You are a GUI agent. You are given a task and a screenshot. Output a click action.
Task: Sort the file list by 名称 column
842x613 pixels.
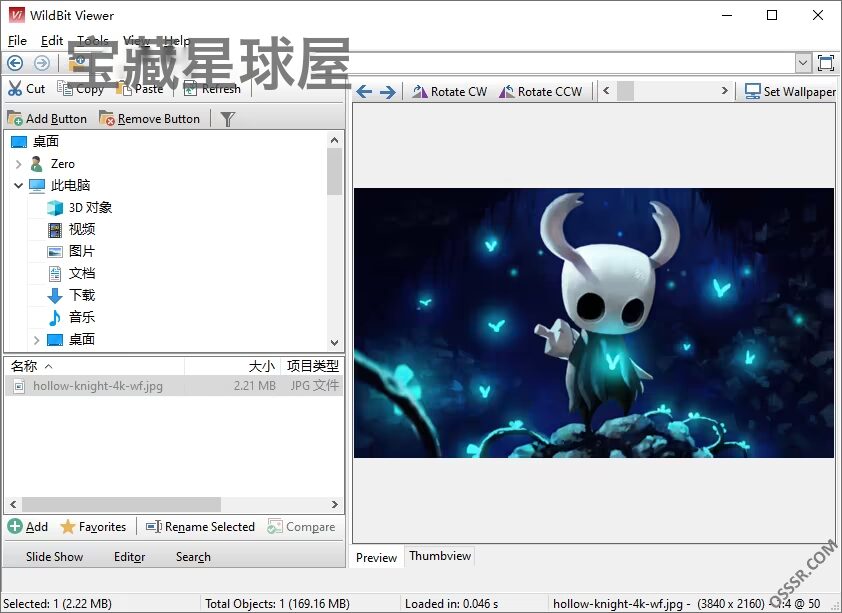[x=95, y=366]
